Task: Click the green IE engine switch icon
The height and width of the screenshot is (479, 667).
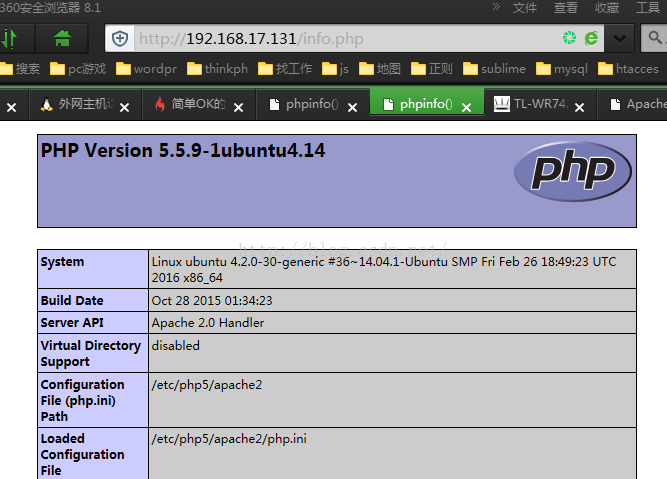Action: pyautogui.click(x=591, y=38)
